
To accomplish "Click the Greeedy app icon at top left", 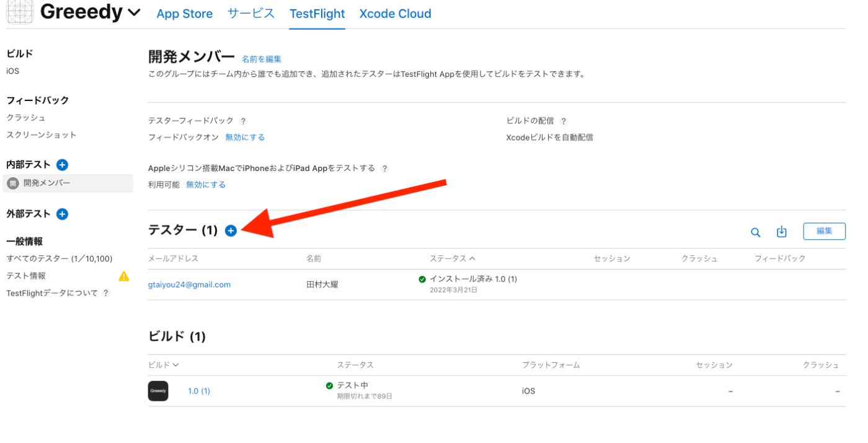I will click(19, 11).
